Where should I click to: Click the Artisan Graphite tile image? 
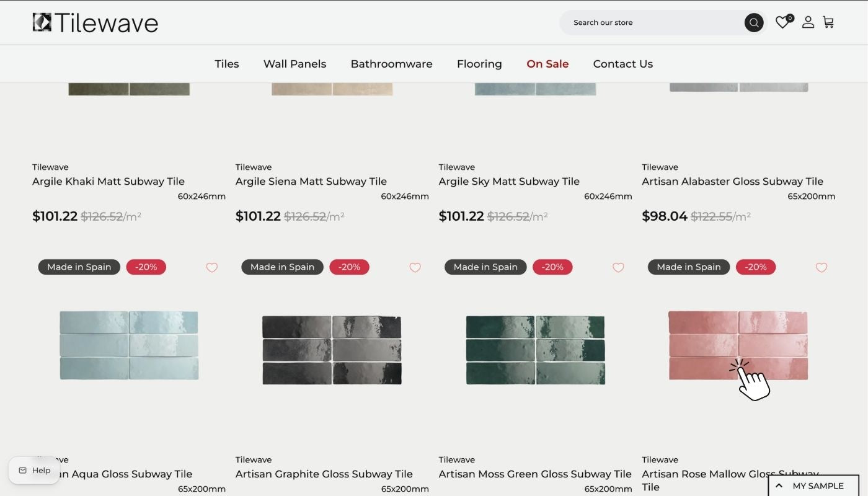(332, 350)
